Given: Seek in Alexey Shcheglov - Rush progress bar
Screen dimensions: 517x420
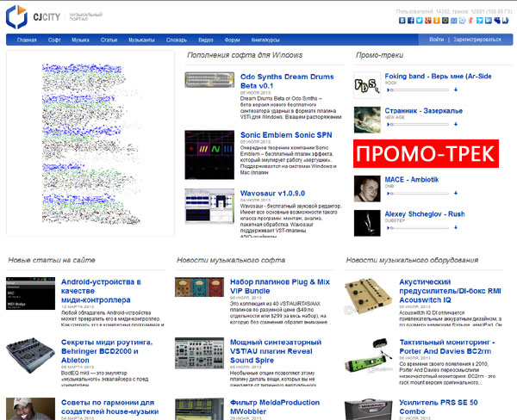Looking at the screenshot, I should [420, 227].
